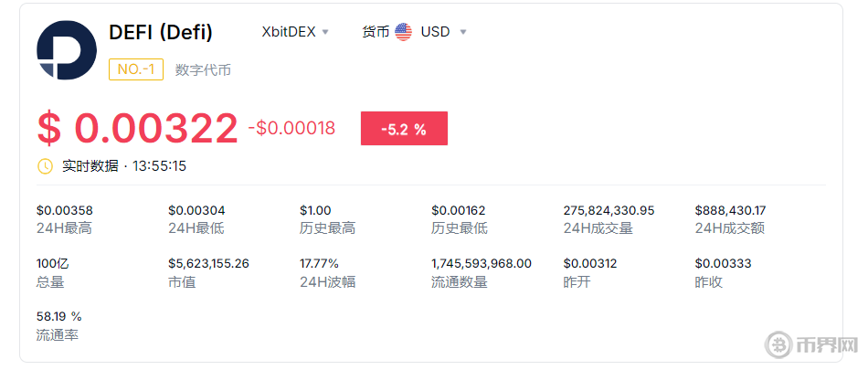
Task: Click the 历史最高 value $1.00
Action: [315, 210]
